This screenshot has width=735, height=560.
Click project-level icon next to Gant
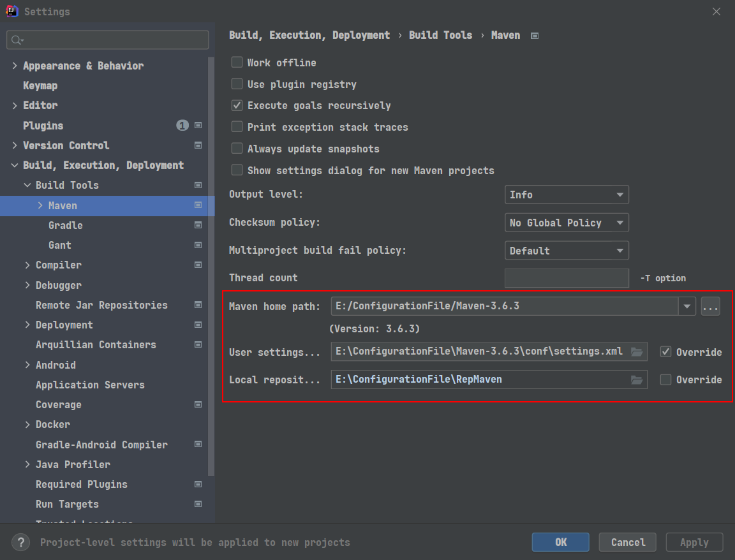[x=198, y=245]
